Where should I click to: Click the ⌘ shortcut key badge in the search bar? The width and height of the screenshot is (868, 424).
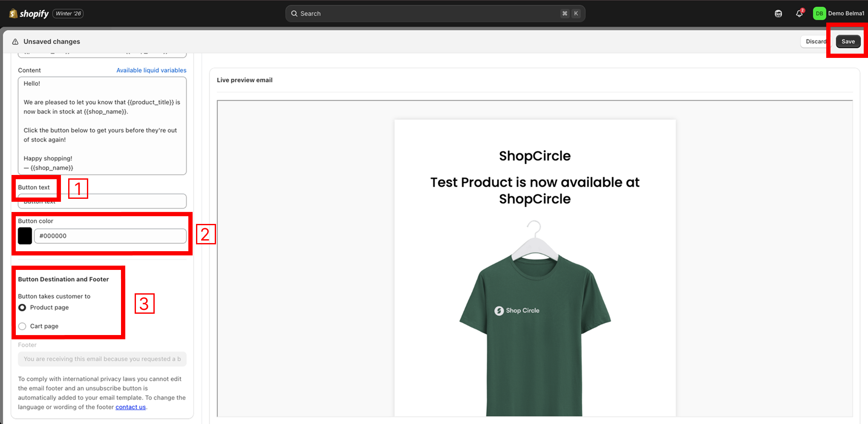click(565, 14)
